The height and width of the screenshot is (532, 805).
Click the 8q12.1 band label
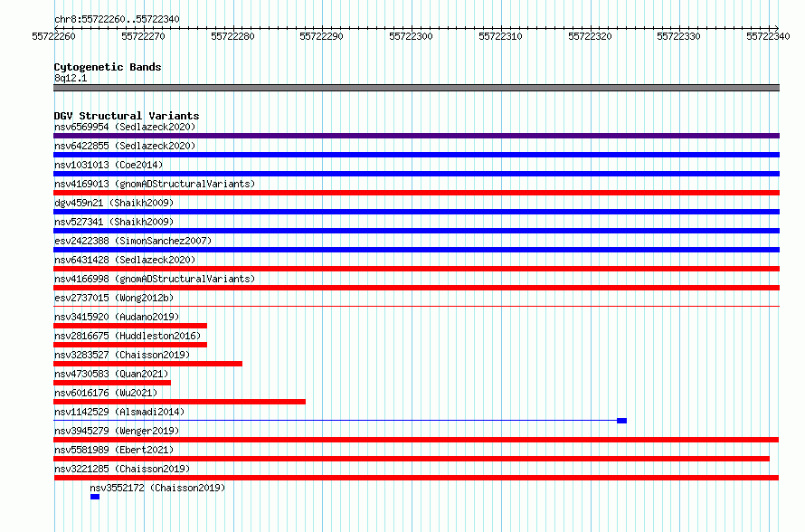pos(71,78)
